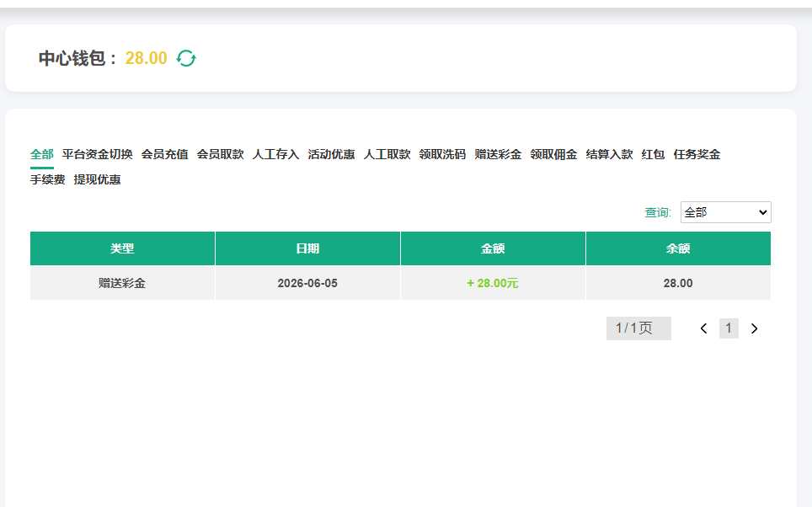The width and height of the screenshot is (812, 507).
Task: Open the 查询 dropdown showing 全部
Action: coord(725,212)
